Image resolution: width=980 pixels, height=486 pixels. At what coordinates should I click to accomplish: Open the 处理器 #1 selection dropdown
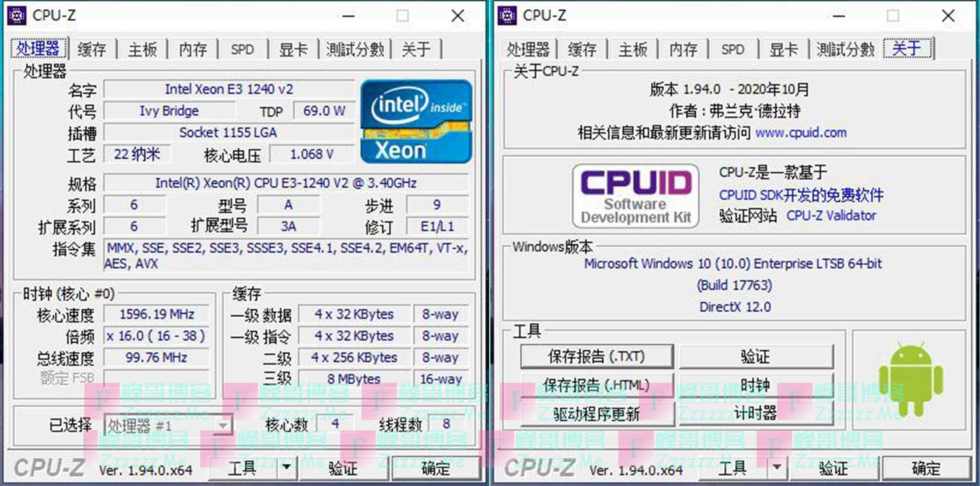223,426
